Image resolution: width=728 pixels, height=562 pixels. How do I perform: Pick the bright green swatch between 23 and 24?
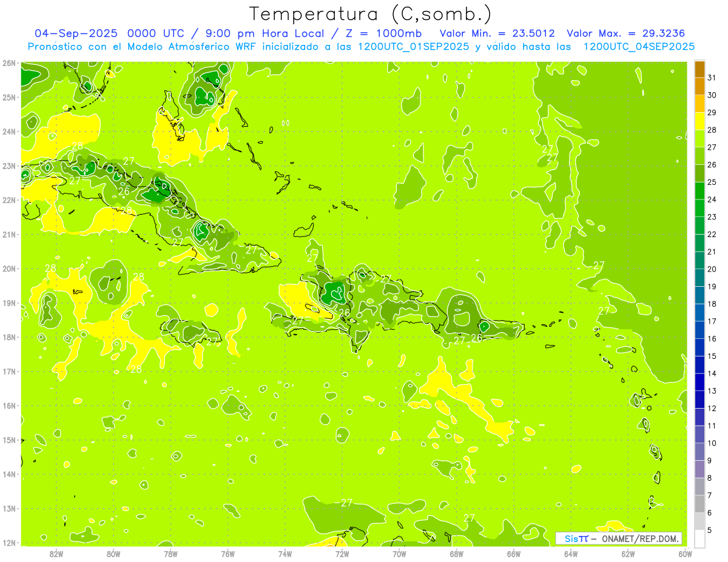coord(699,208)
